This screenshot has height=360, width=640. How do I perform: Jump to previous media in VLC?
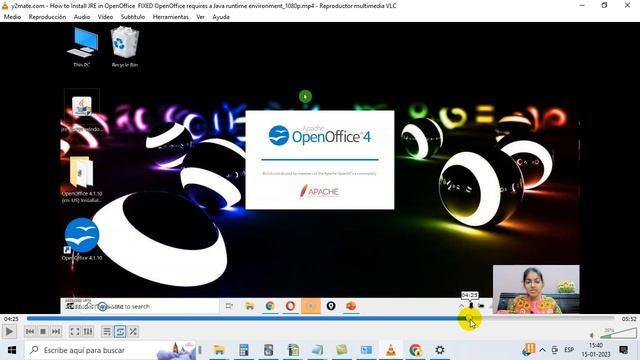point(30,332)
